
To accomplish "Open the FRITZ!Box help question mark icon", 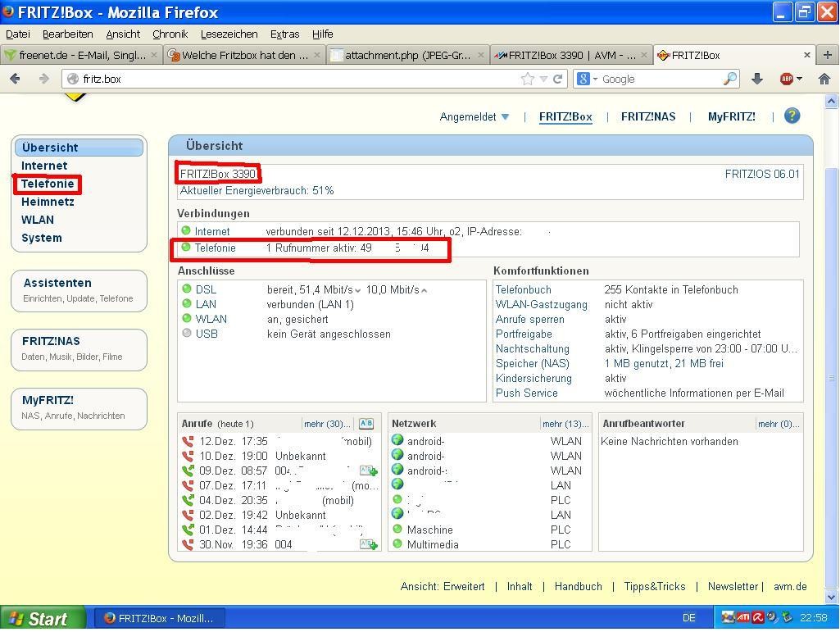I will coord(792,116).
